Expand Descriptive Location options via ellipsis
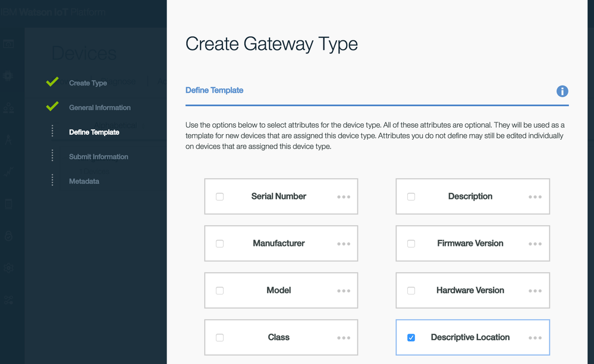Viewport: 594px width, 364px height. pyautogui.click(x=535, y=337)
